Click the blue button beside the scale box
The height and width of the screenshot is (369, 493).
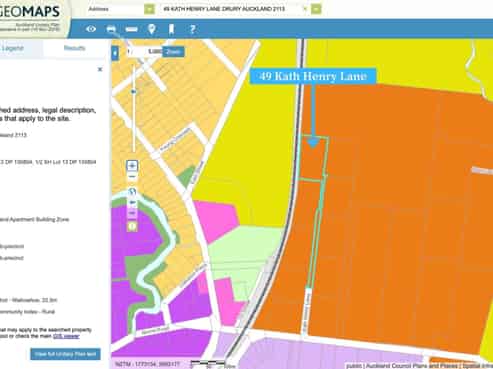click(173, 52)
